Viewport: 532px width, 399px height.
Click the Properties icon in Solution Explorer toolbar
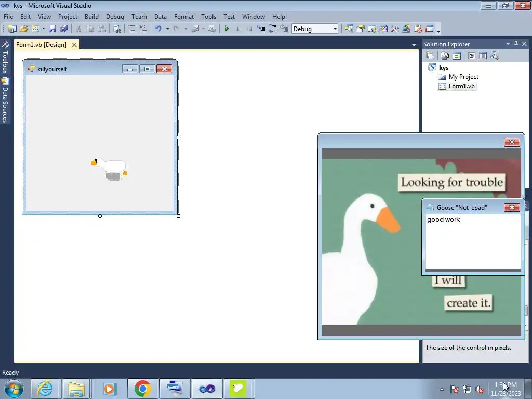click(430, 56)
